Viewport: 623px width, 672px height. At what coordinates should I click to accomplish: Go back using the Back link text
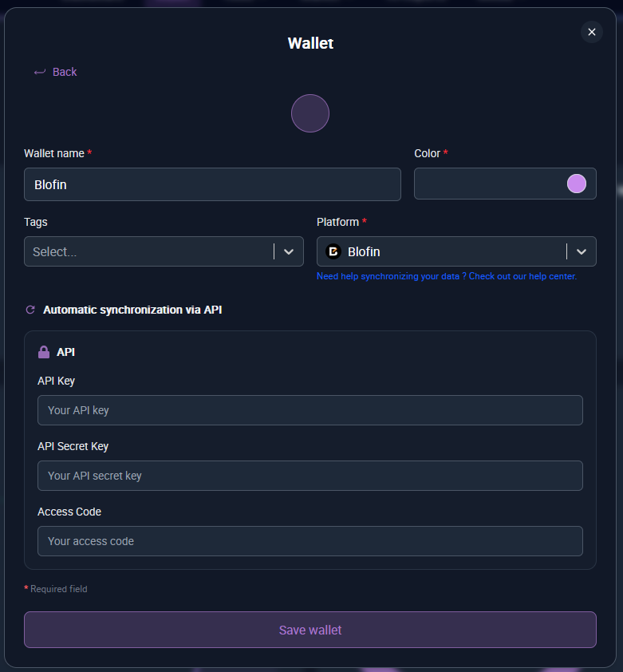point(65,72)
